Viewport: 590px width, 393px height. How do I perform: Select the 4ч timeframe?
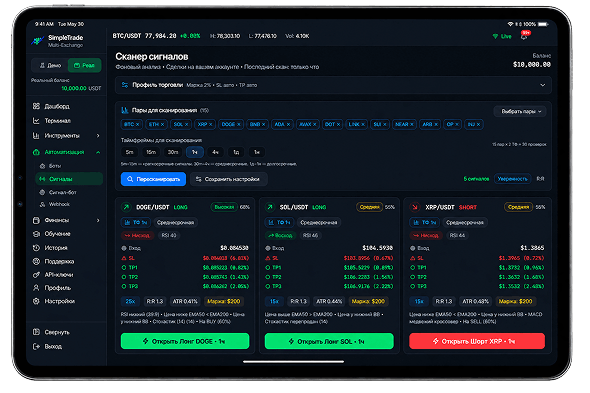[x=215, y=152]
